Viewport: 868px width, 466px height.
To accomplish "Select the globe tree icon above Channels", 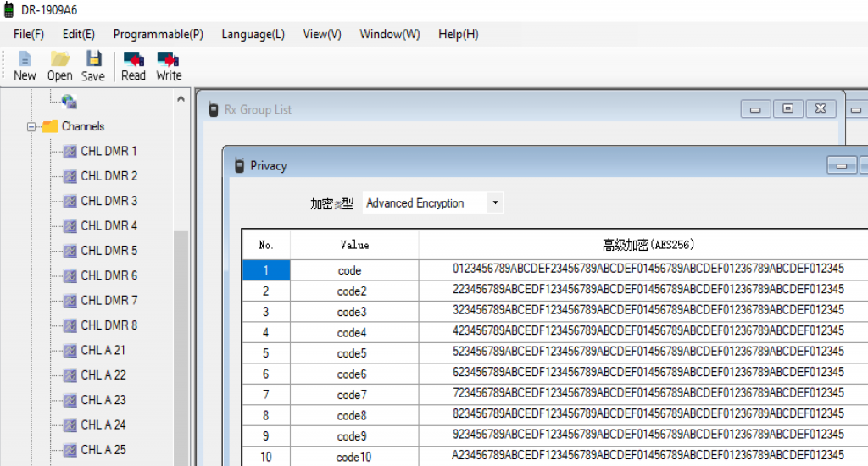I will pos(70,102).
